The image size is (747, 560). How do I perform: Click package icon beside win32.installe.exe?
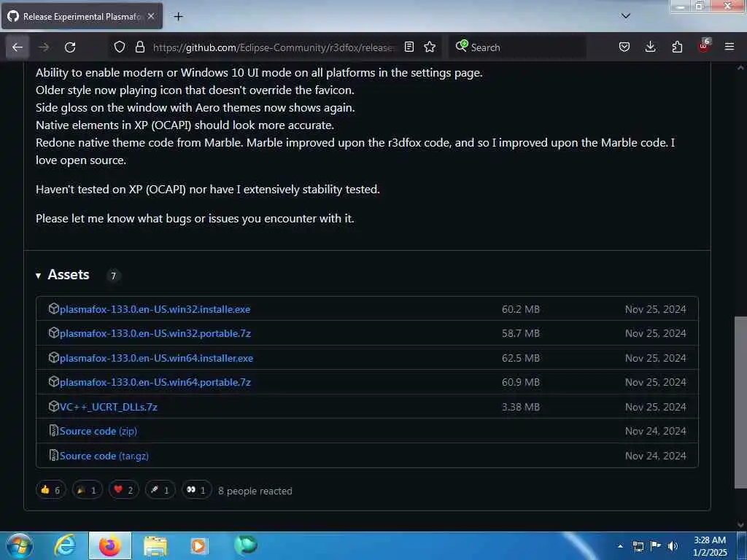(x=54, y=308)
